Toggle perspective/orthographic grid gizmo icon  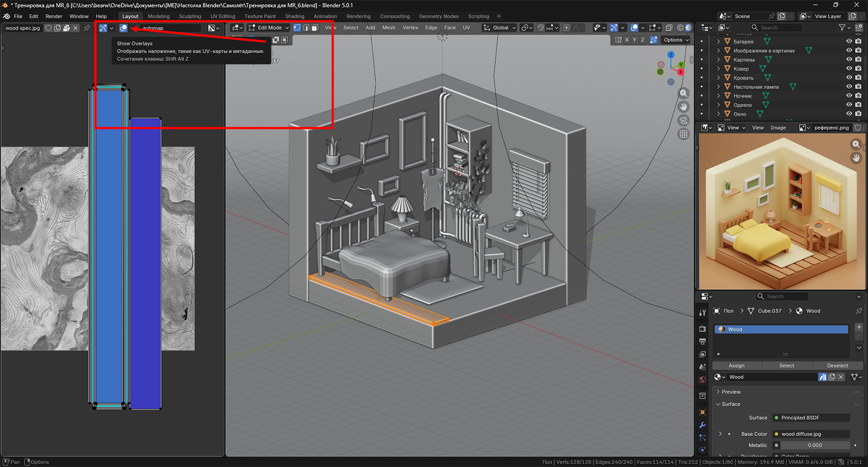[x=684, y=134]
